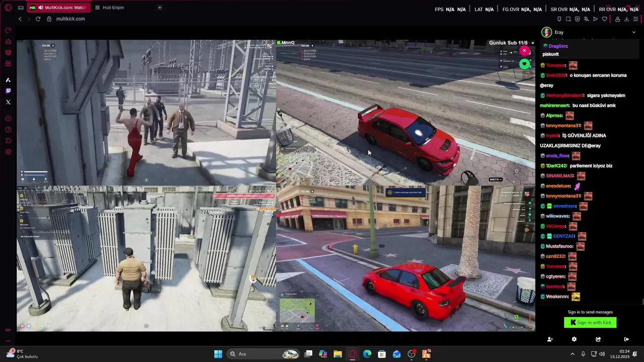Image resolution: width=644 pixels, height=362 pixels.
Task: Click username 1Dark242 in chat
Action: coord(556,166)
